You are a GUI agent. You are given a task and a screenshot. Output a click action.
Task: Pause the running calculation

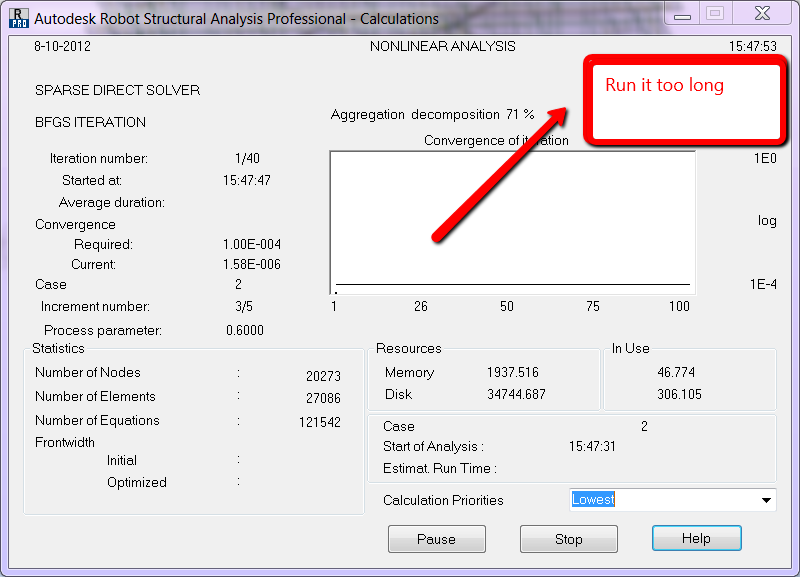[x=436, y=539]
